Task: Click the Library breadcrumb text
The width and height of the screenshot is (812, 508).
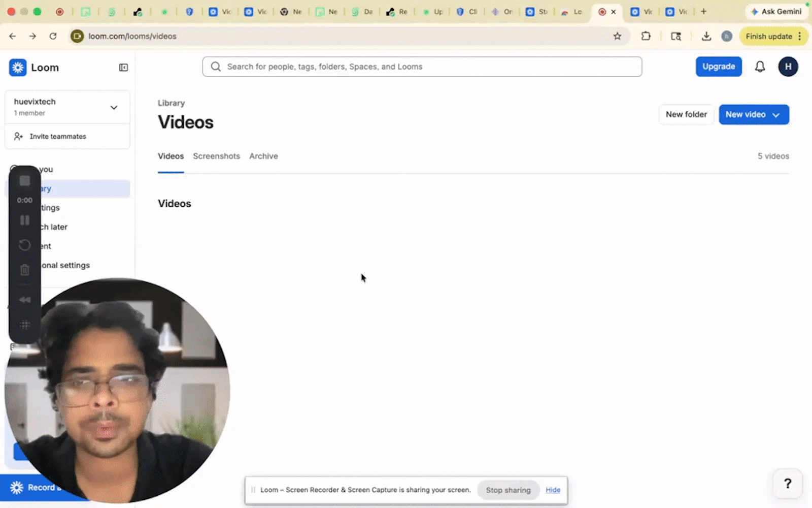Action: click(x=171, y=103)
